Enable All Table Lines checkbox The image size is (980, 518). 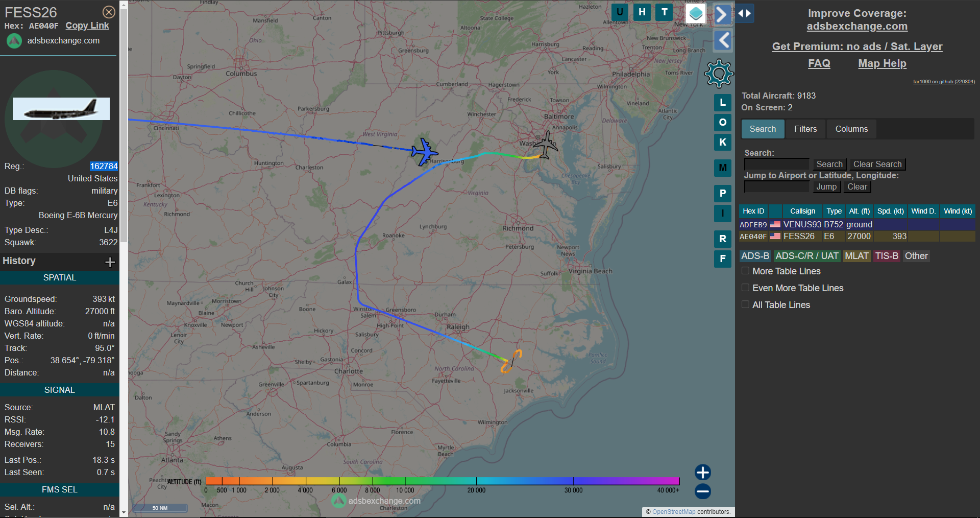coord(745,304)
